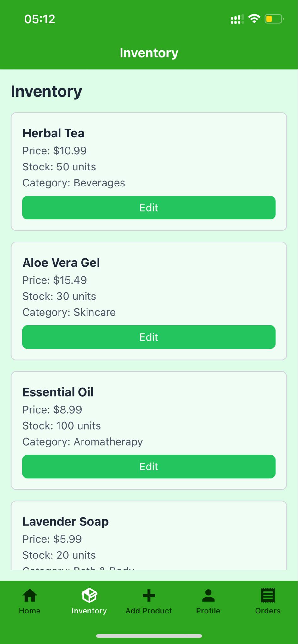
Task: Switch to the Home tab label
Action: pyautogui.click(x=30, y=611)
